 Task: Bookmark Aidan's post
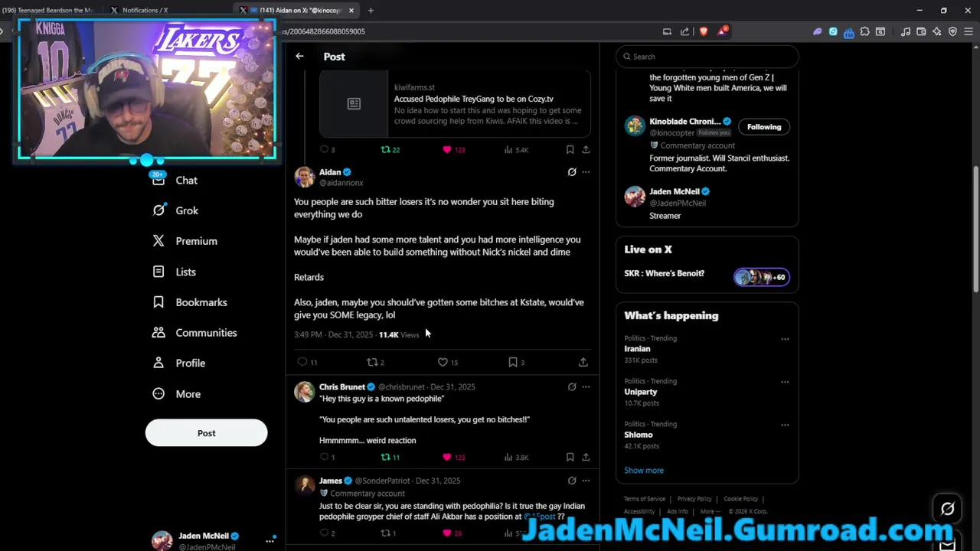[x=513, y=362]
